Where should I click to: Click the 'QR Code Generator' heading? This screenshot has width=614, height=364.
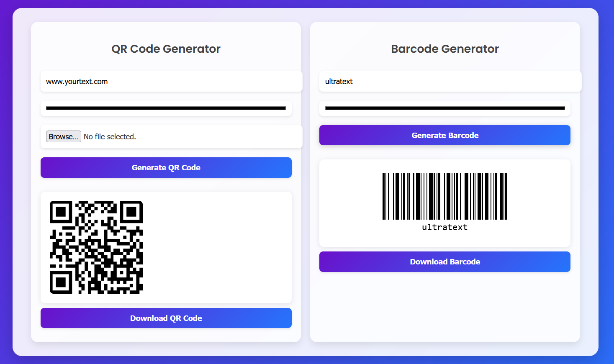[x=166, y=49]
